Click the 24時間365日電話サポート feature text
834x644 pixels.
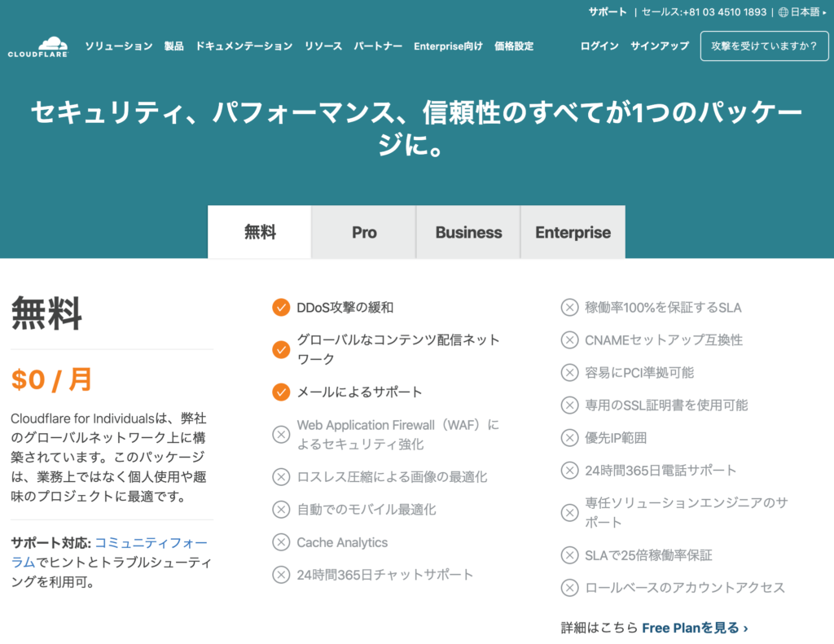[x=661, y=470]
